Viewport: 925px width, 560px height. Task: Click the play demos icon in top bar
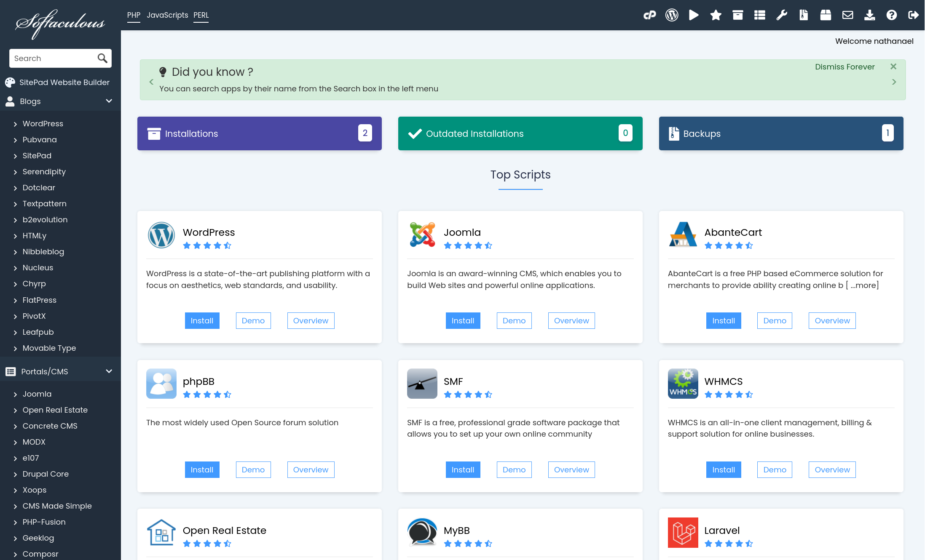[694, 15]
